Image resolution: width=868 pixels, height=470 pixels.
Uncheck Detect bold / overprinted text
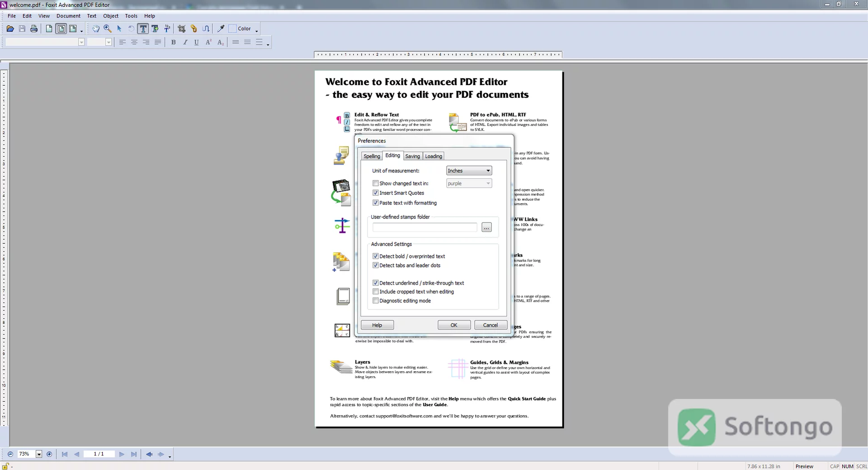coord(375,256)
